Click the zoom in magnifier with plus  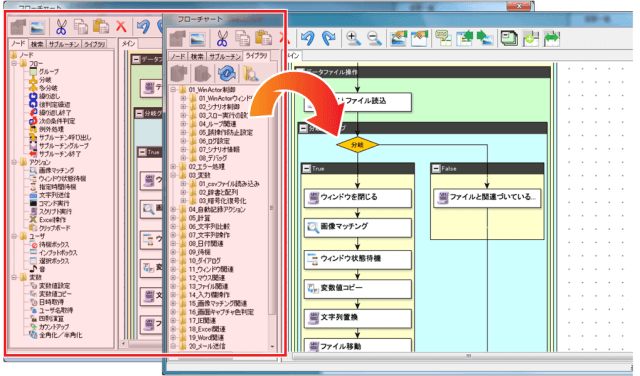[353, 38]
